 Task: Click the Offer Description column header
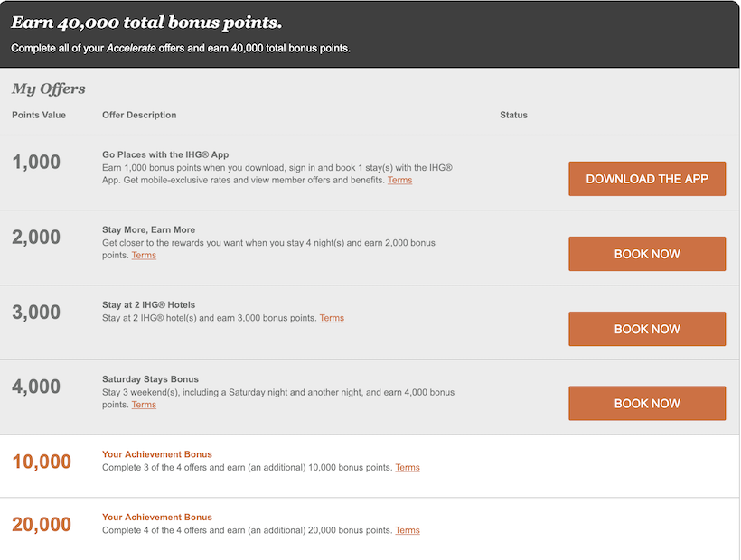coord(139,115)
